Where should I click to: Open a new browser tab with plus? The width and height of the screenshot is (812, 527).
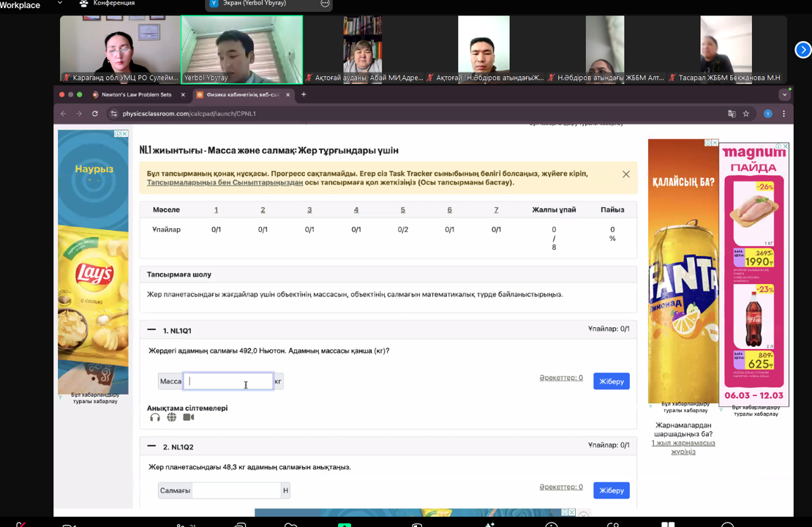[304, 94]
